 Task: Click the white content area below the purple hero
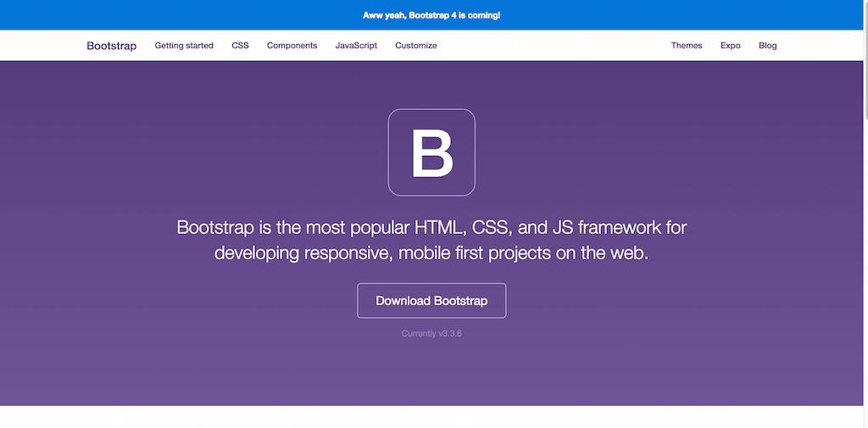click(431, 417)
